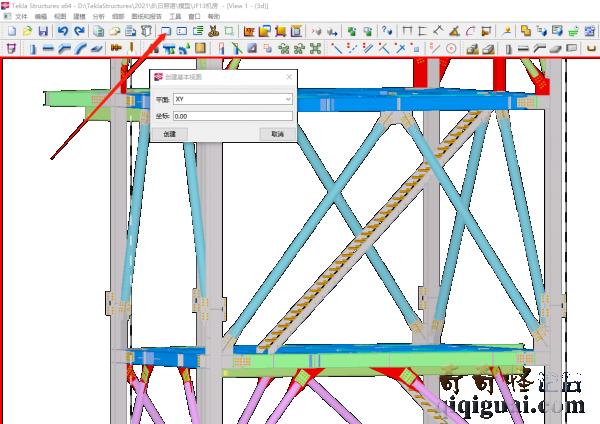
Task: Click the bolt creation icon
Action: 116,49
